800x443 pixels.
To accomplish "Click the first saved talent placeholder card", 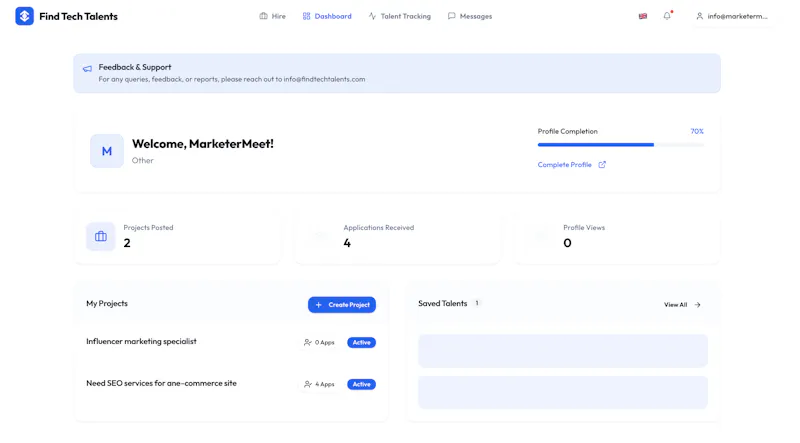I will [x=563, y=351].
